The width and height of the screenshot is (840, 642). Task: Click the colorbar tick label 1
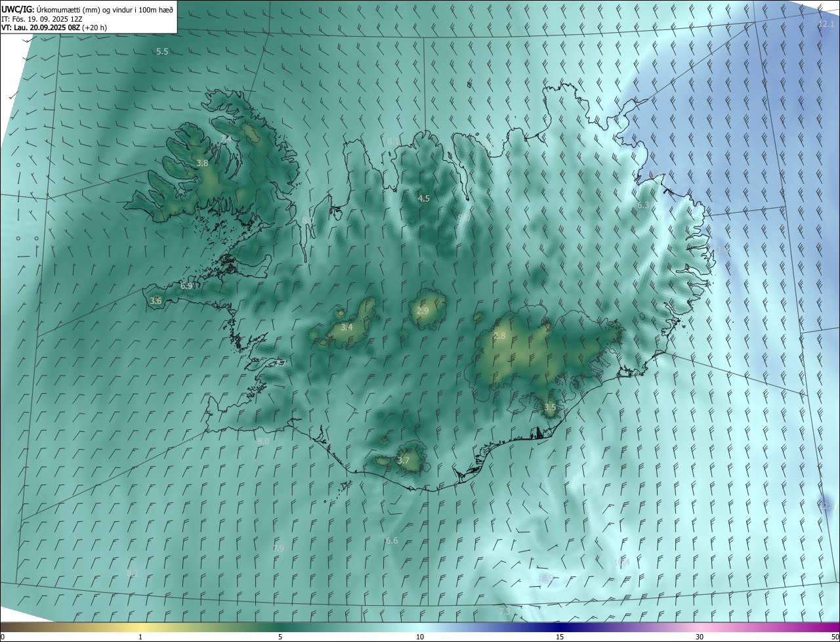tap(140, 637)
